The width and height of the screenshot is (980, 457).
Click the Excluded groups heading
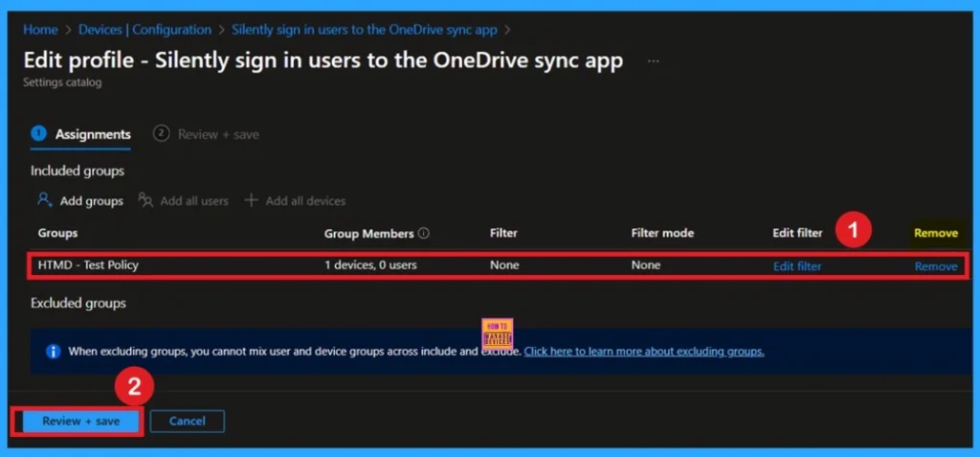[78, 303]
